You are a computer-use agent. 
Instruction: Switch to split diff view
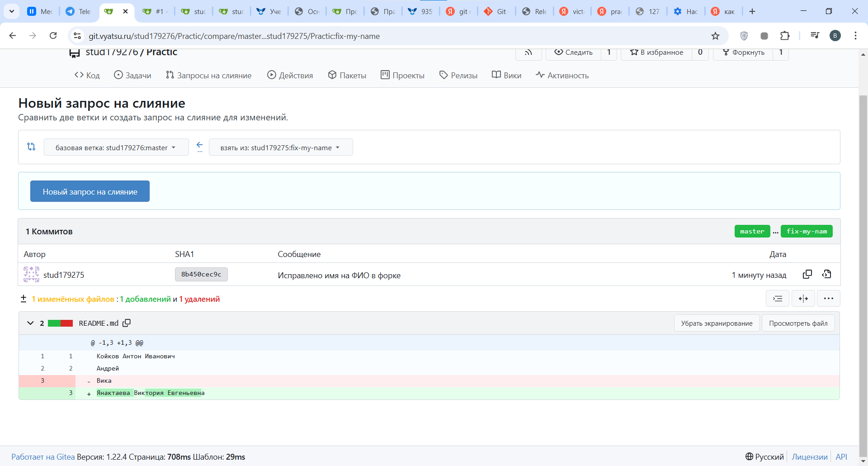(803, 299)
